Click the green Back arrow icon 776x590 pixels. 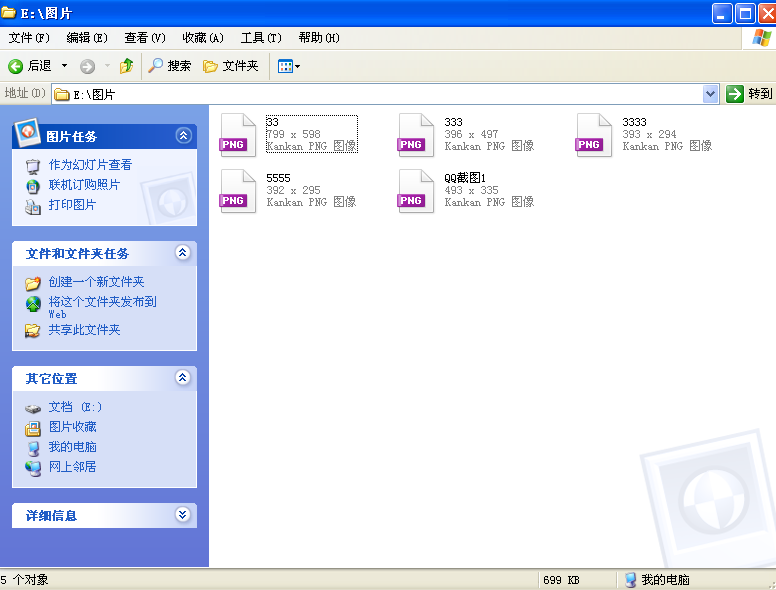(15, 66)
